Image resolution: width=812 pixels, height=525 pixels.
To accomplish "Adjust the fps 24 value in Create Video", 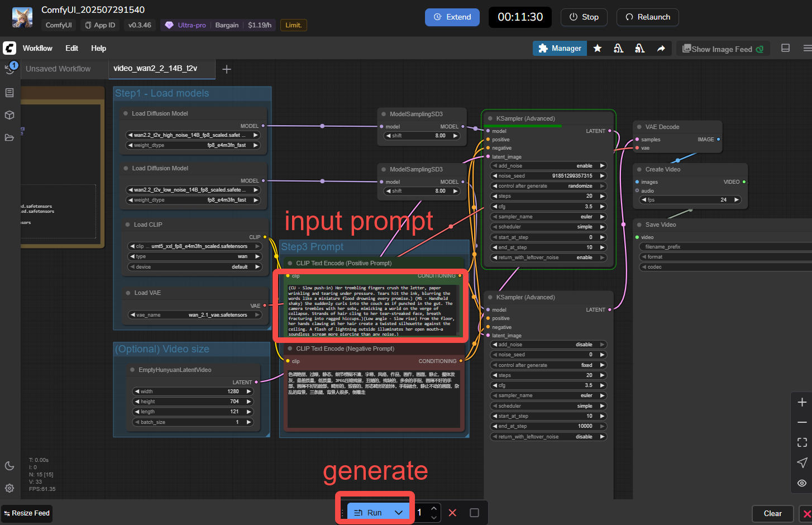I will 690,199.
